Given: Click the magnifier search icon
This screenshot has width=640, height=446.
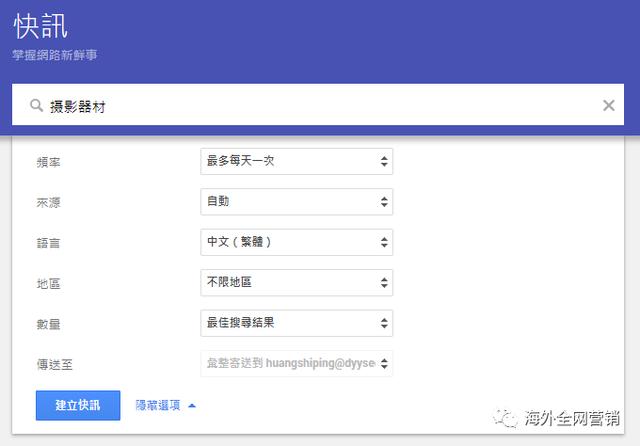Looking at the screenshot, I should click(36, 106).
